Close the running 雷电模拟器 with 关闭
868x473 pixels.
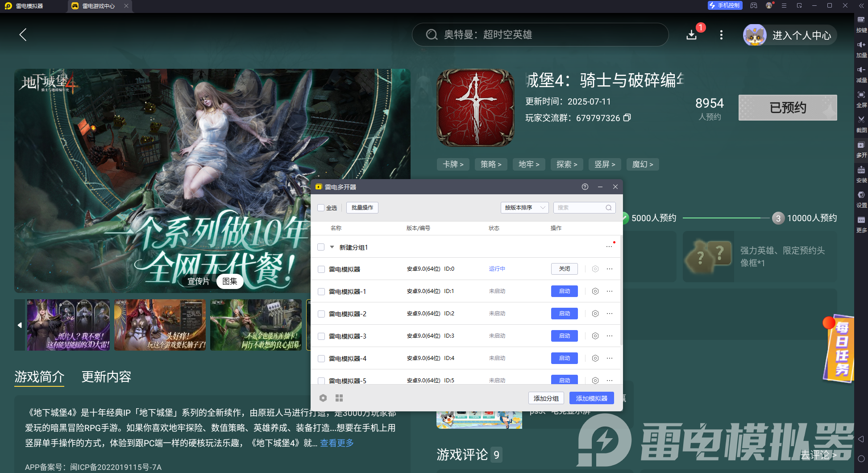click(x=565, y=269)
